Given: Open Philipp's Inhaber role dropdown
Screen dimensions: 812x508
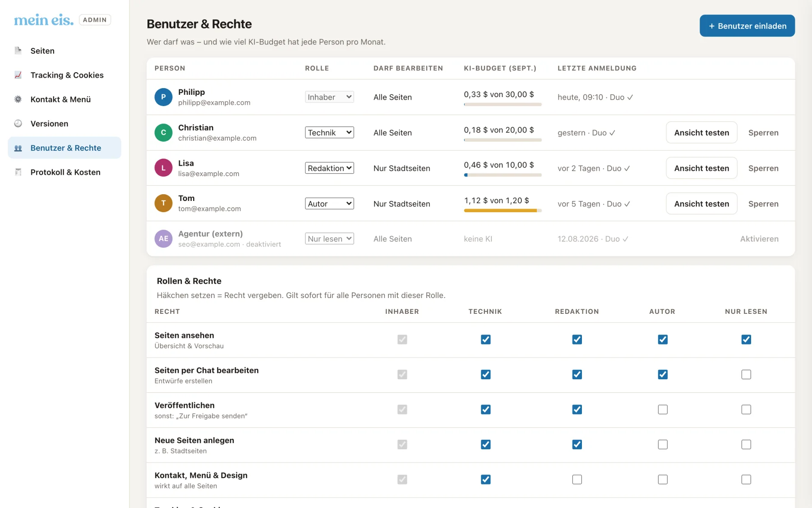Looking at the screenshot, I should (x=329, y=97).
